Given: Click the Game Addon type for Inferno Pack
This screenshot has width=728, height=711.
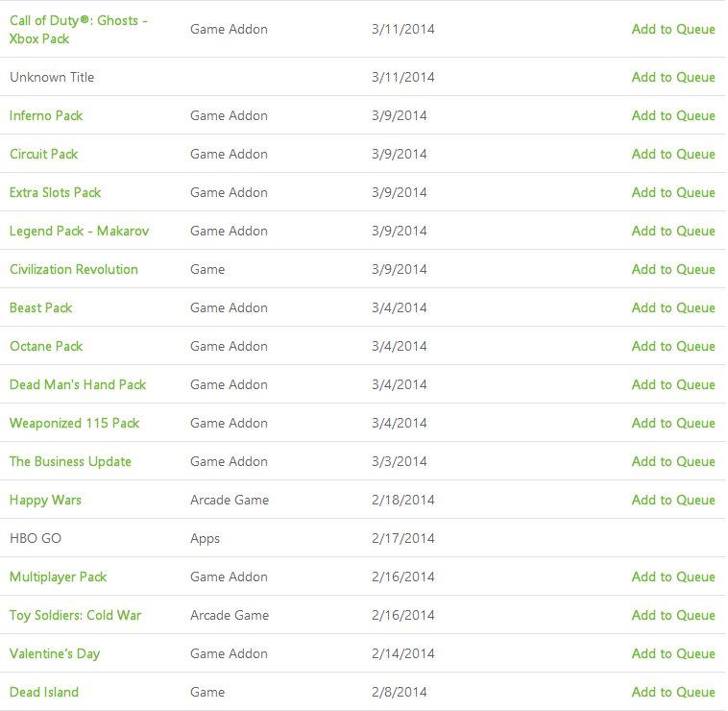Looking at the screenshot, I should tap(229, 115).
